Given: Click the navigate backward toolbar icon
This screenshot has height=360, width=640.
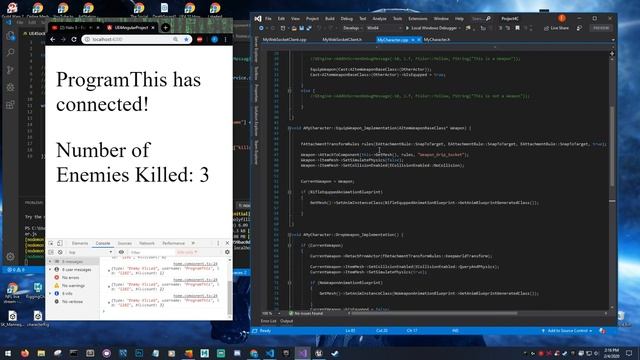Looking at the screenshot, I should (x=261, y=28).
